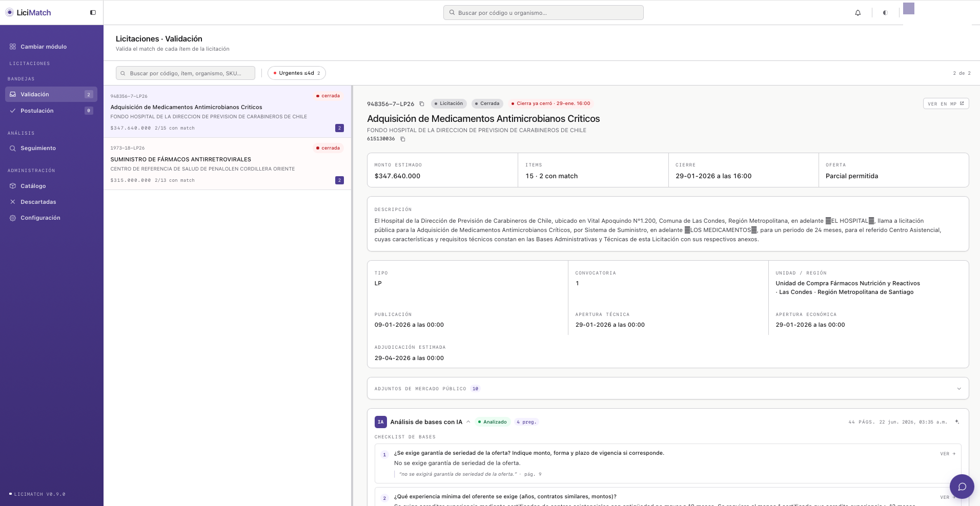Click adjudicación date 29-04-2026 a las 00:00
980x506 pixels.
[409, 358]
